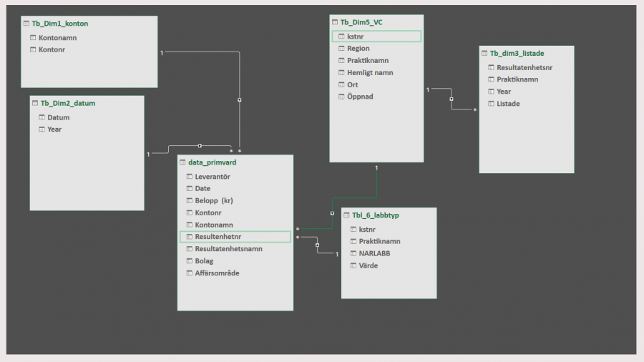The height and width of the screenshot is (362, 644).
Task: Select Kontonamn field in data_primvard
Action: (213, 225)
